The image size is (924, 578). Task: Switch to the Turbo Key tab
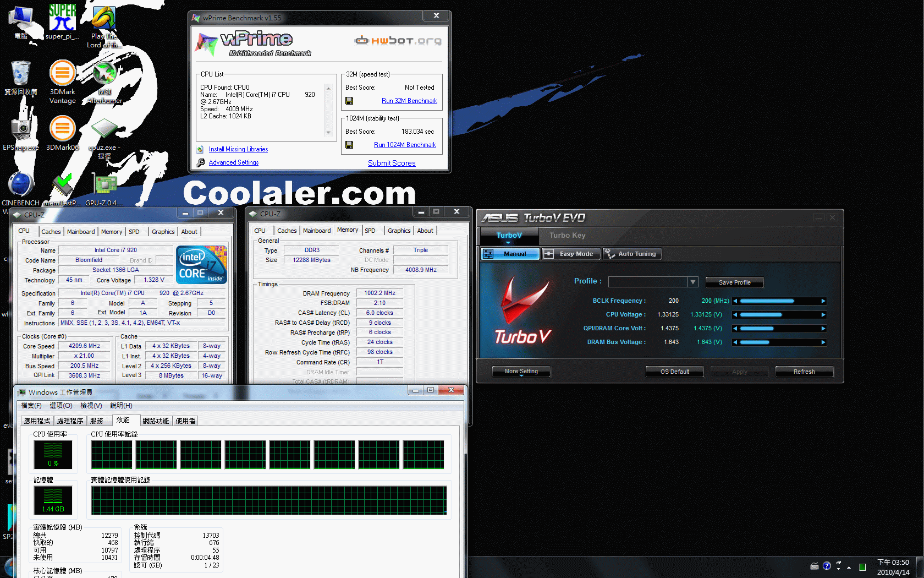567,235
